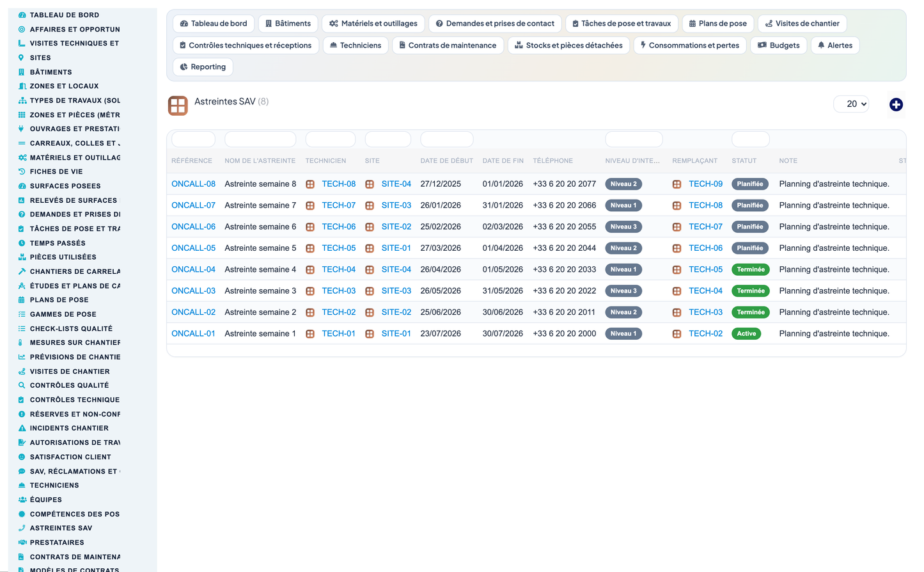Click the Alertes bell icon
Screen dimensions: 924x572
(x=821, y=45)
